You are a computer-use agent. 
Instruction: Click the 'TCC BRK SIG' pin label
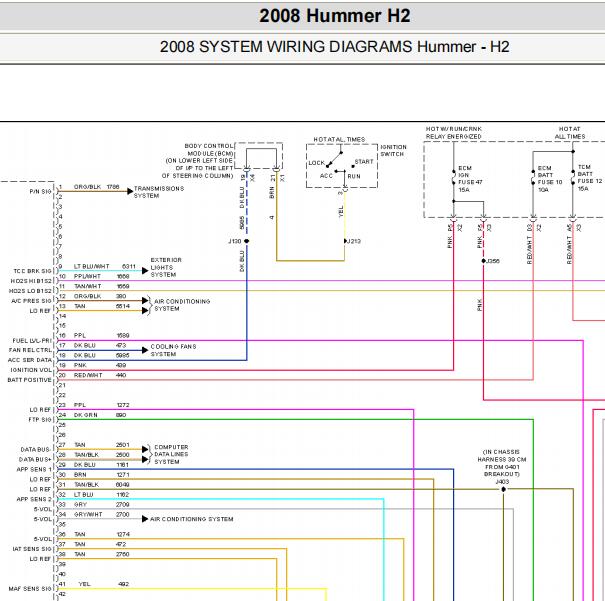tap(32, 271)
